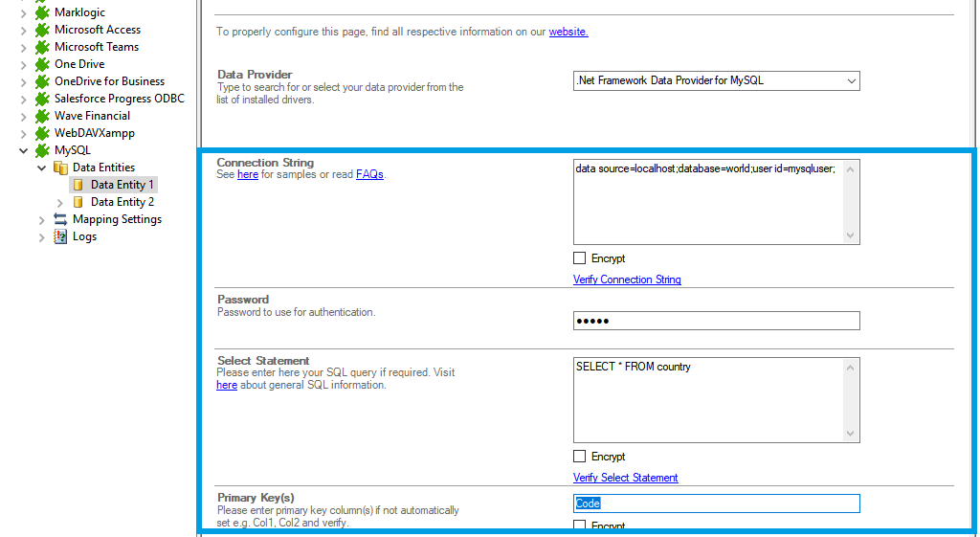Viewport: 980px width, 537px height.
Task: Select Salesforce Progress ODBC connection
Action: (x=119, y=99)
